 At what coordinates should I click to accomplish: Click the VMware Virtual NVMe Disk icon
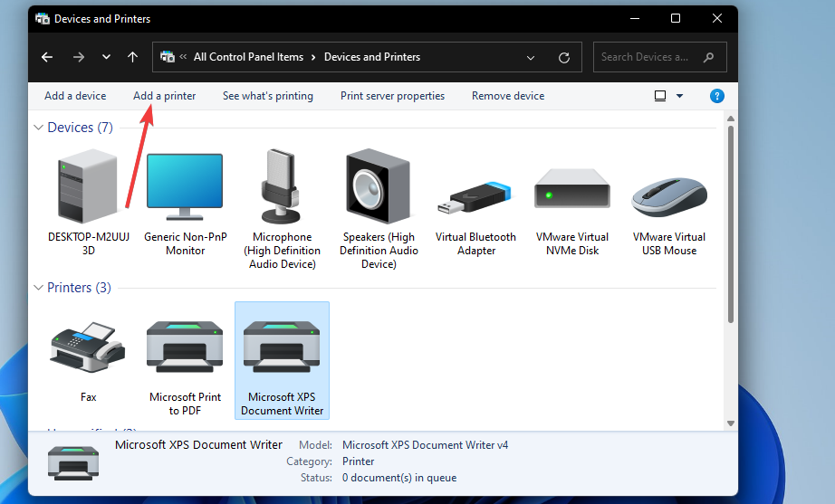click(x=572, y=192)
